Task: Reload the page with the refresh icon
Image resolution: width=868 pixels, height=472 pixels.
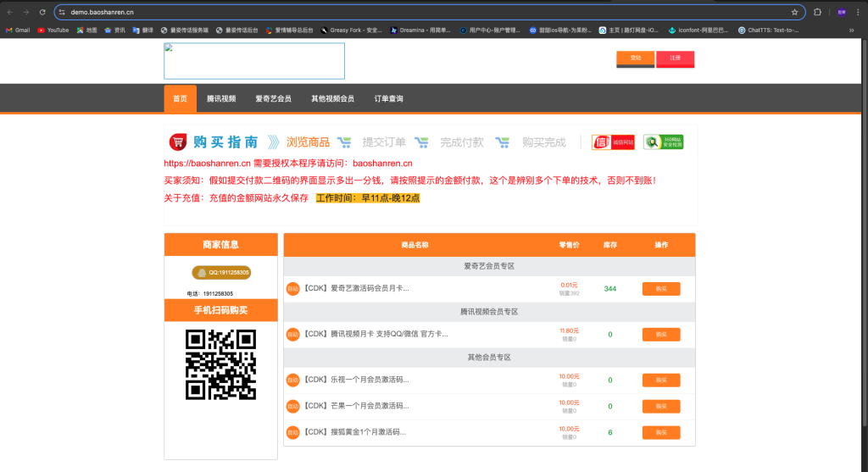Action: tap(42, 12)
